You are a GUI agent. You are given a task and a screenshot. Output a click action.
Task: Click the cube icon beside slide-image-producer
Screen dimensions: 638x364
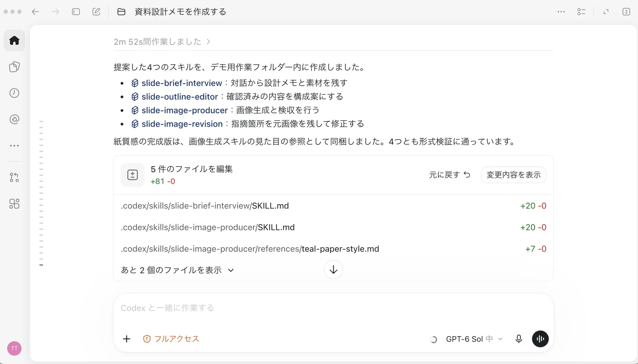pyautogui.click(x=135, y=110)
